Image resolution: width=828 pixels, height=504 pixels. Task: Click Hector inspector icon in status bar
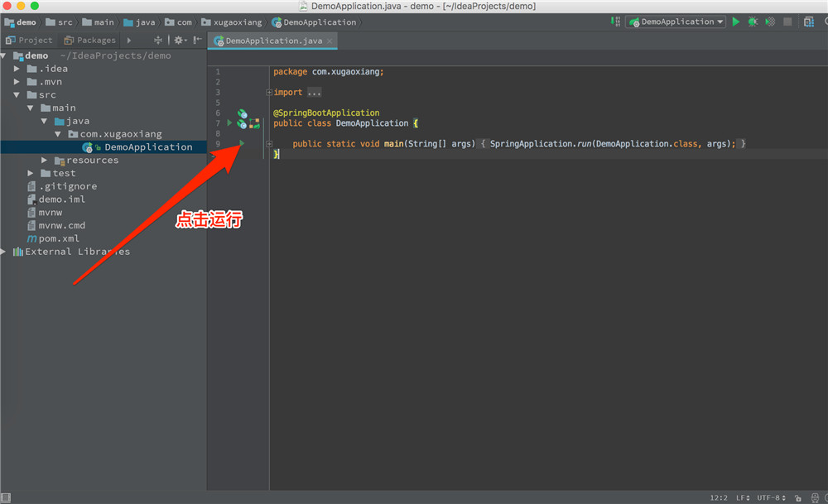click(x=816, y=497)
